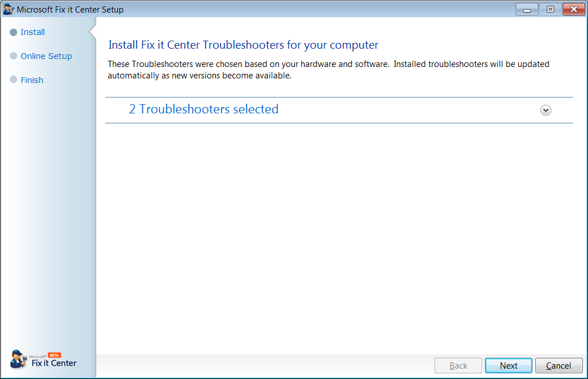The height and width of the screenshot is (379, 588).
Task: Select the Online Setup step
Action: coord(46,56)
